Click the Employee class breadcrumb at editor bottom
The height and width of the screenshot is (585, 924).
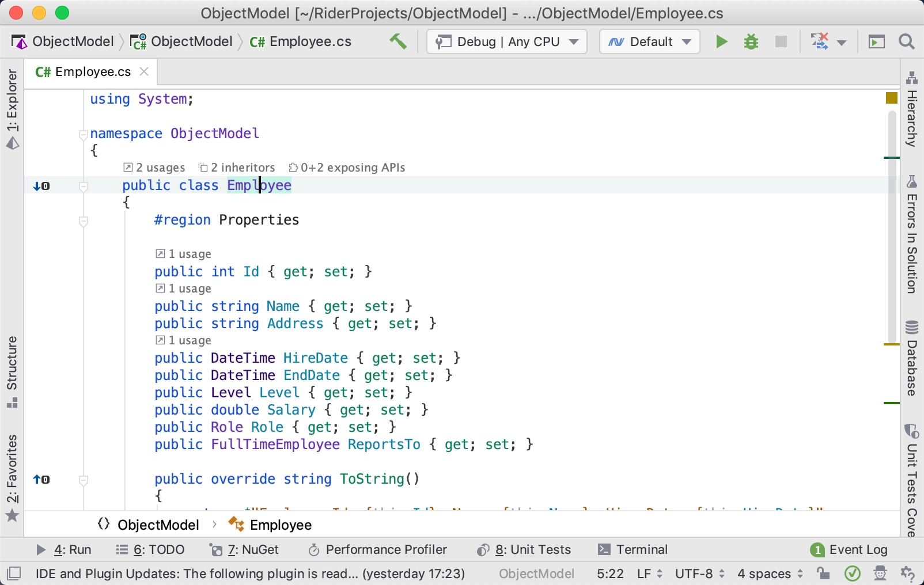[x=270, y=525]
